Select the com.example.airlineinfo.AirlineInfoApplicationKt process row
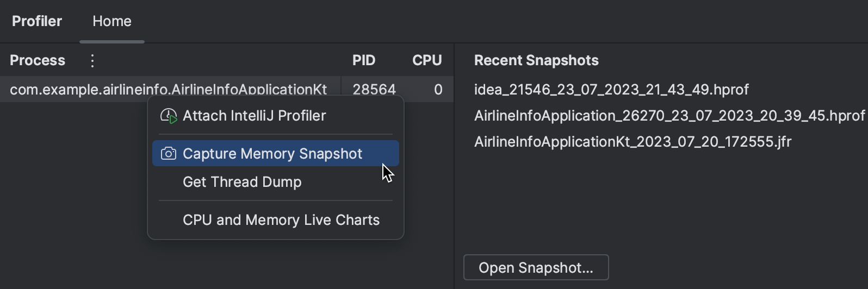The height and width of the screenshot is (289, 868). [227, 89]
